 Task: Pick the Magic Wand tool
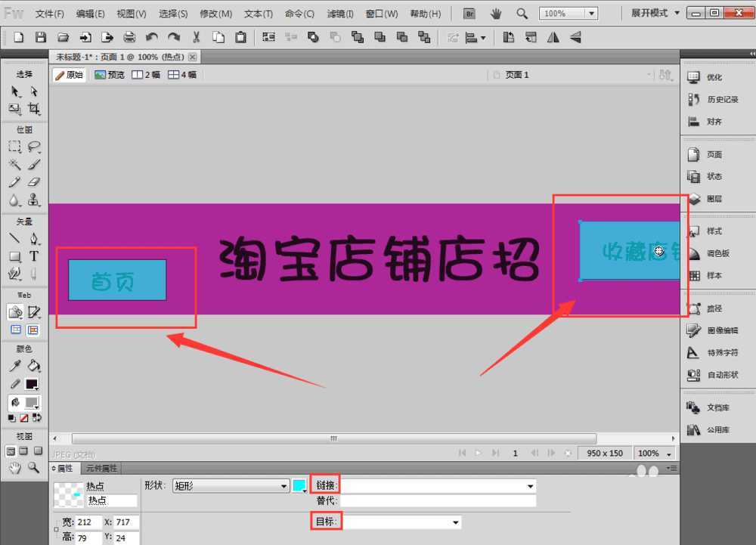pos(14,164)
